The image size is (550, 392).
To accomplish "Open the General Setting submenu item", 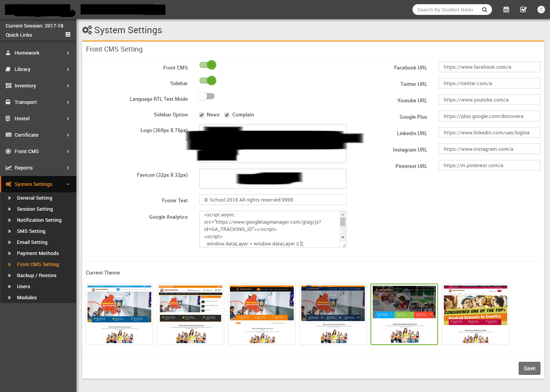I will pos(34,198).
